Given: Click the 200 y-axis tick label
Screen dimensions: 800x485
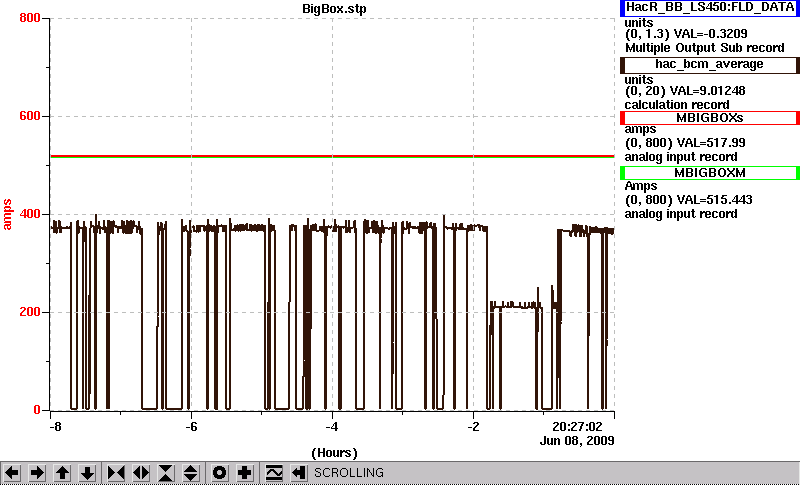Looking at the screenshot, I should (30, 312).
